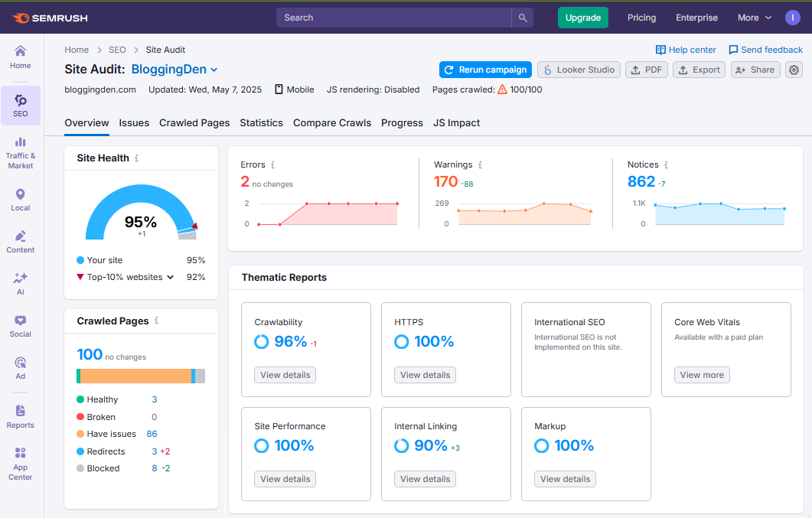The height and width of the screenshot is (518, 812).
Task: Open the Traffic & Market section
Action: (x=21, y=151)
